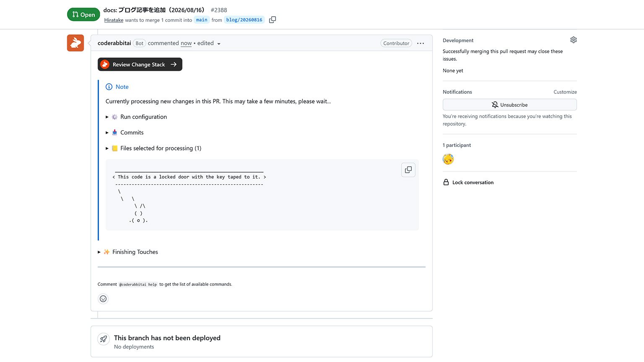Add a reaction with smiley icon

103,299
